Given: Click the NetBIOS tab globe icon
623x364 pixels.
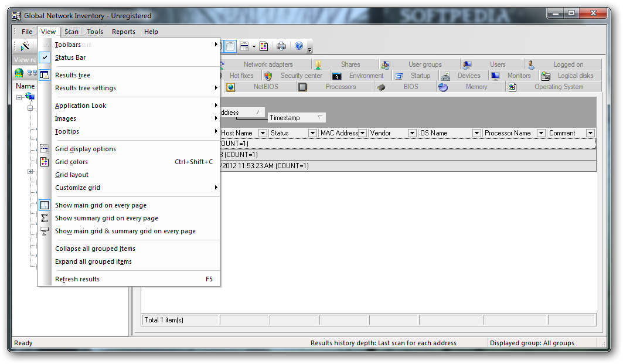Looking at the screenshot, I should tap(231, 87).
